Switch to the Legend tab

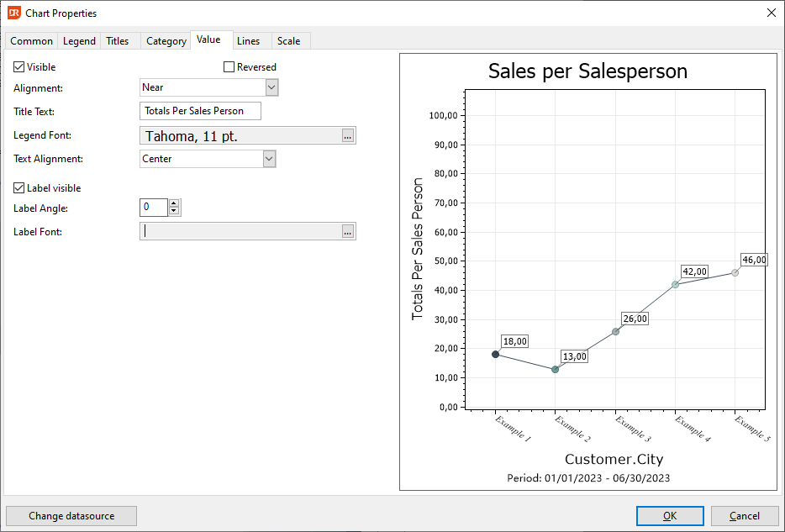click(x=79, y=41)
